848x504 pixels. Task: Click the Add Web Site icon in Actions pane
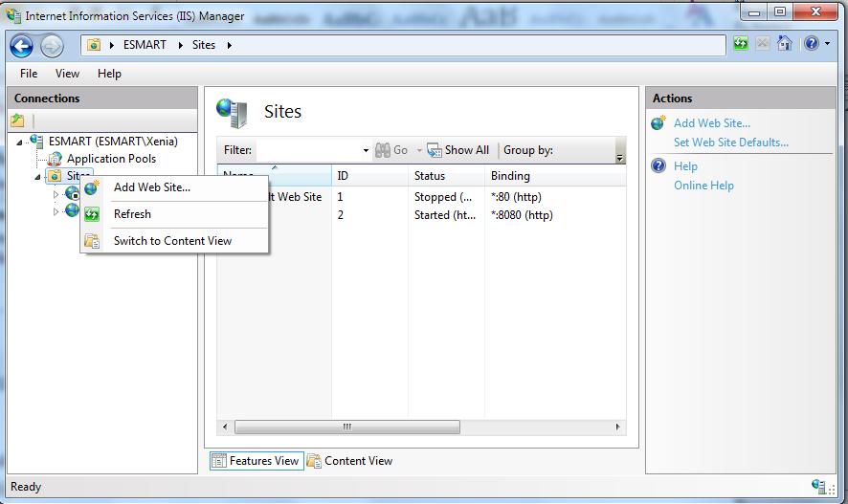click(x=658, y=123)
